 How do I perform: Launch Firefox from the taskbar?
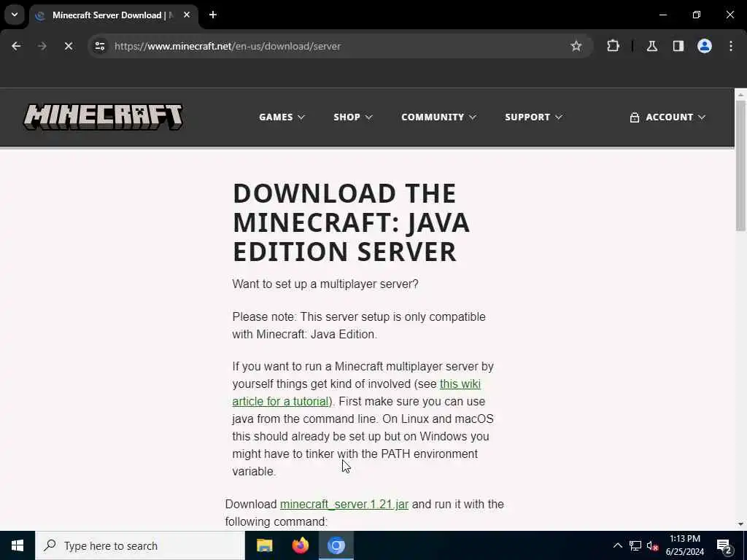point(300,545)
